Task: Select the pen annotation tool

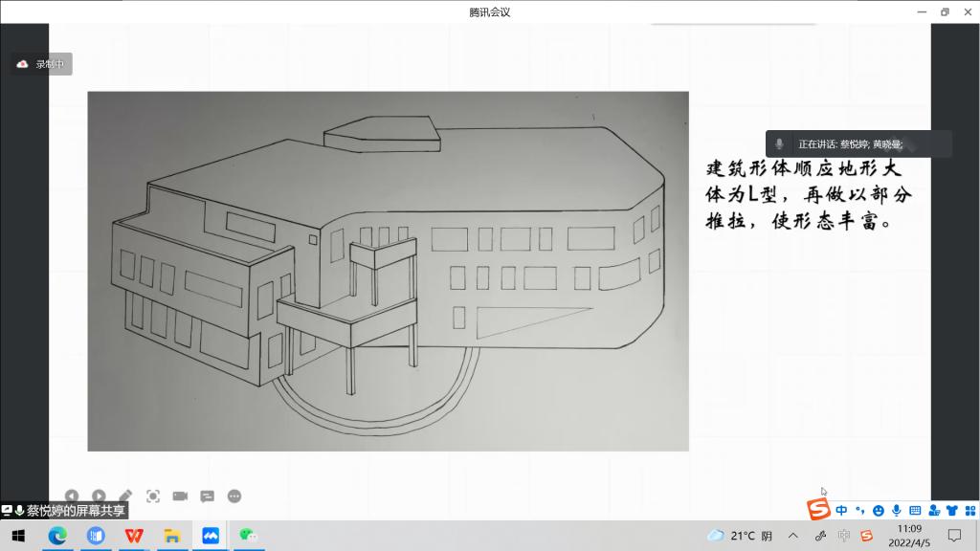Action: click(x=125, y=496)
